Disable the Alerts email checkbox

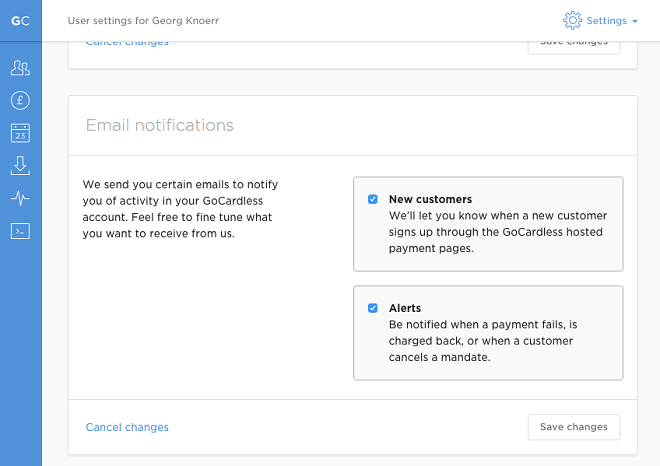[x=373, y=308]
